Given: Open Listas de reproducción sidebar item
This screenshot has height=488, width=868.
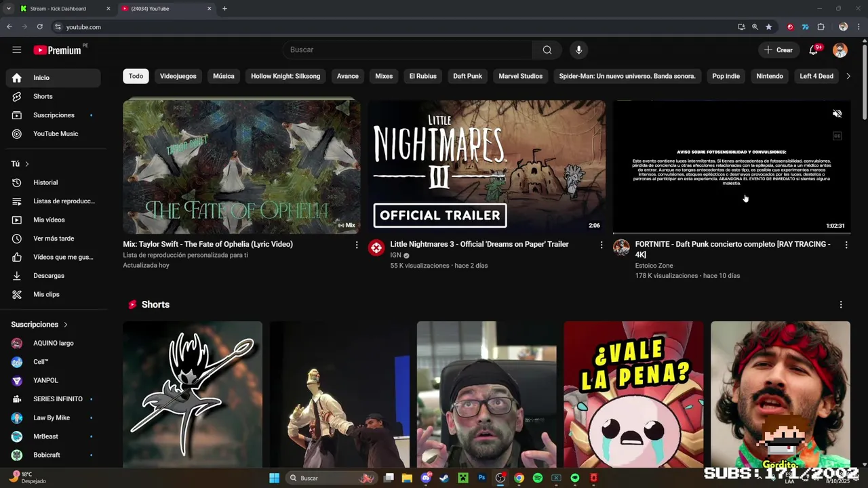Looking at the screenshot, I should 54,201.
